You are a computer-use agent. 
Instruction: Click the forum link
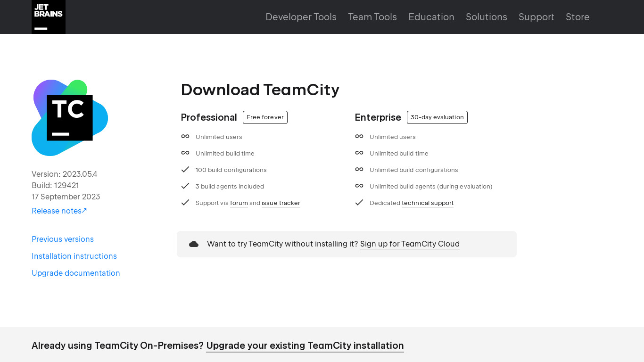(x=239, y=203)
